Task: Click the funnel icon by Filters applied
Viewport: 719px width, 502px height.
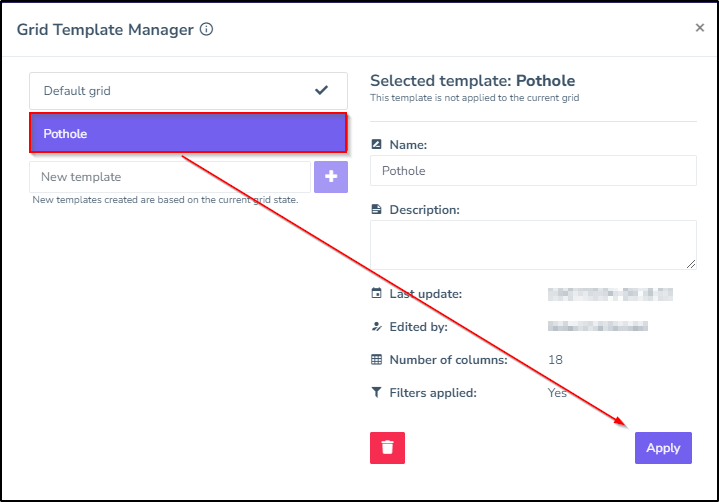Action: tap(376, 392)
